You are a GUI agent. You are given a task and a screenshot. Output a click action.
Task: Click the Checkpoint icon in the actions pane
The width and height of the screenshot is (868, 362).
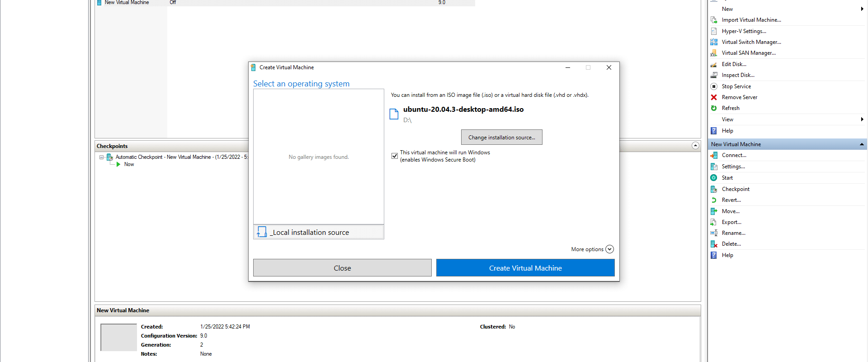point(714,189)
